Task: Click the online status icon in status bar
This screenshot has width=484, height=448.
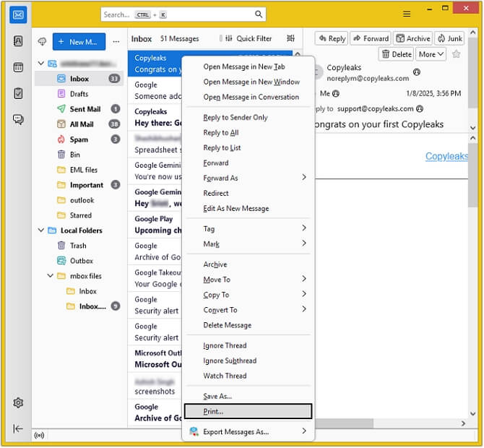Action: point(39,436)
